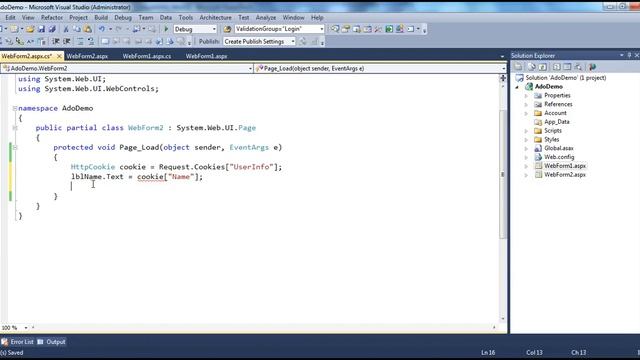Close the WebForm2.aspx.cs tab
This screenshot has width=640, height=360.
click(59, 56)
